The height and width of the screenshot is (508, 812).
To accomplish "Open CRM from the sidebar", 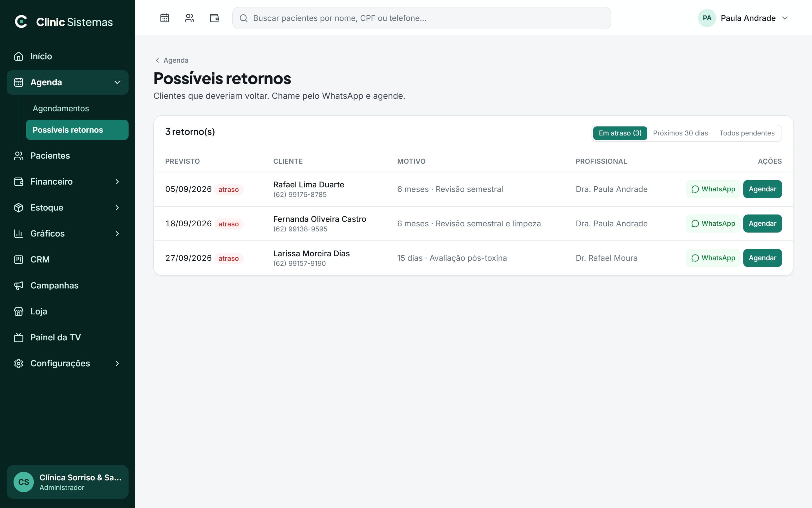I will (67, 259).
